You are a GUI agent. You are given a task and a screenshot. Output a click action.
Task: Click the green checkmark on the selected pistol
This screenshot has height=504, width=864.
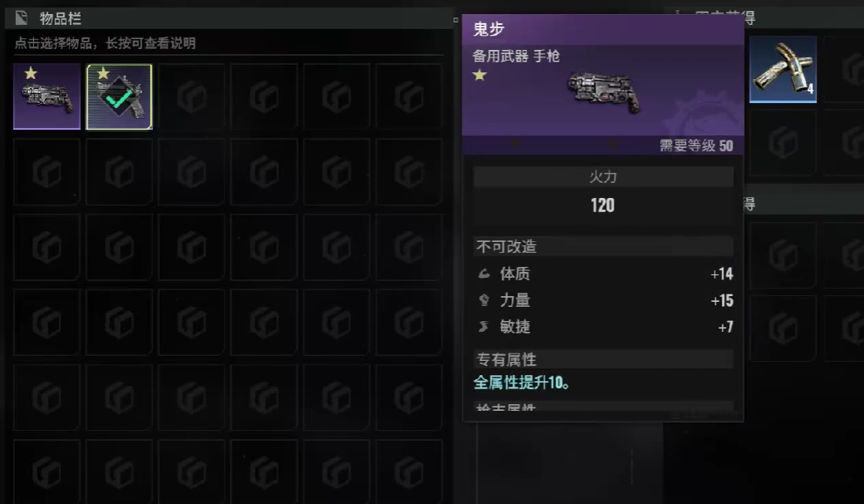pos(118,100)
